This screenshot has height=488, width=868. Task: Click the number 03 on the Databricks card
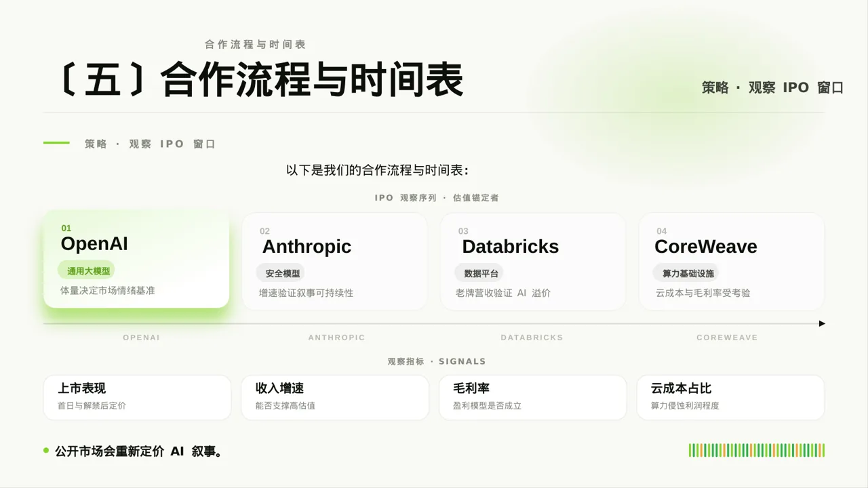[x=463, y=231]
